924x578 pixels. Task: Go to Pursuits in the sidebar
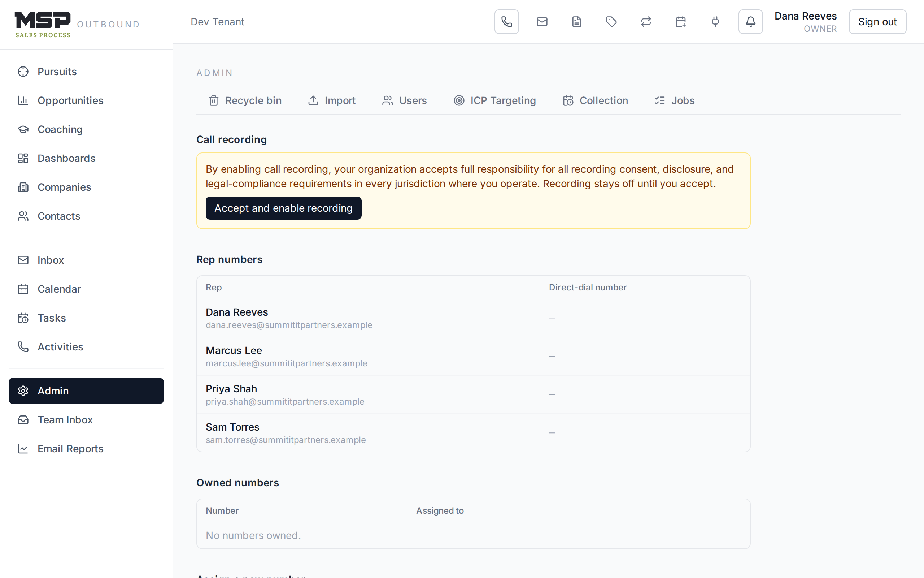pyautogui.click(x=86, y=72)
